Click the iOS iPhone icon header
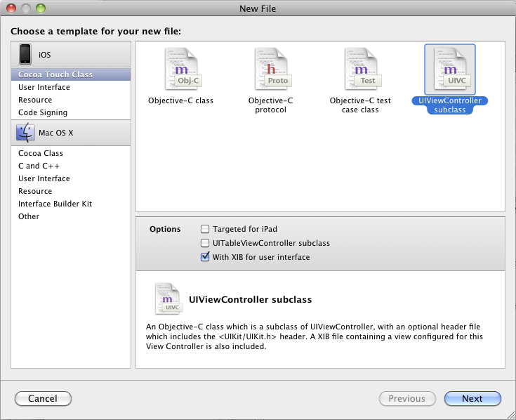 click(25, 53)
